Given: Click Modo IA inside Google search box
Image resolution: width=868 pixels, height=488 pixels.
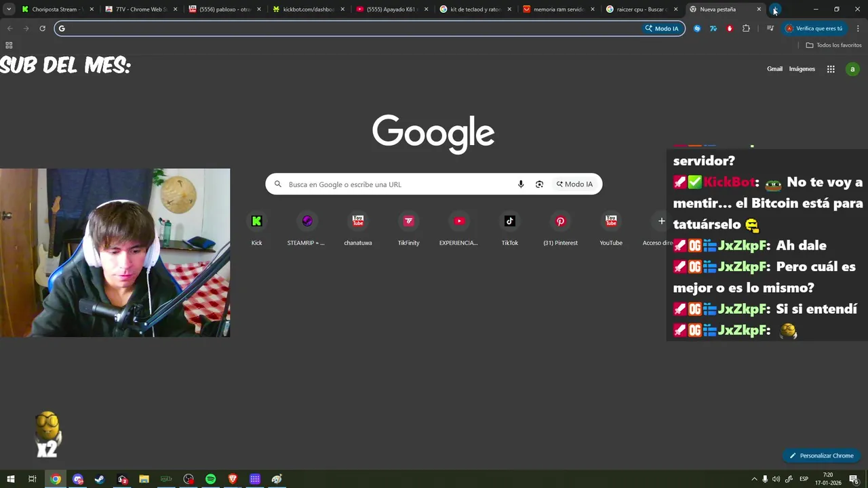Looking at the screenshot, I should coord(574,184).
